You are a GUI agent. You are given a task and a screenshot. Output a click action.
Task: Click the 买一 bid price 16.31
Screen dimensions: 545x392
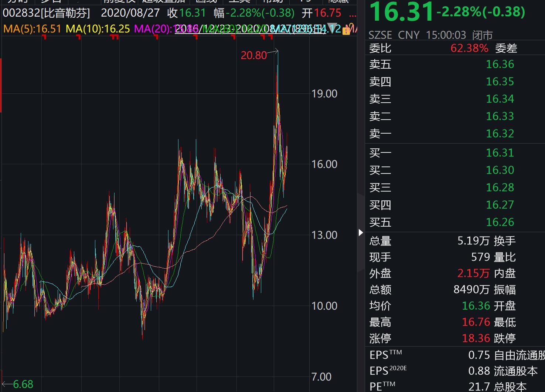pos(500,153)
